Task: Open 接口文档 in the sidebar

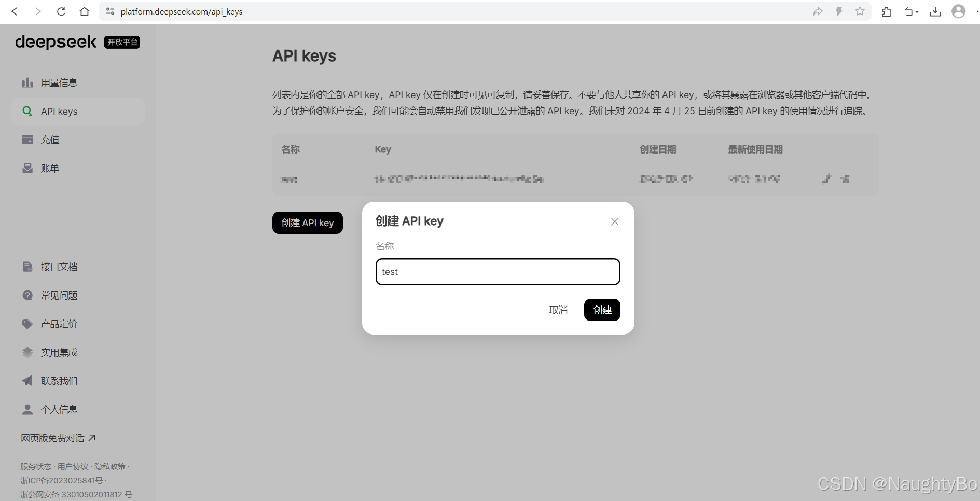Action: point(78,267)
